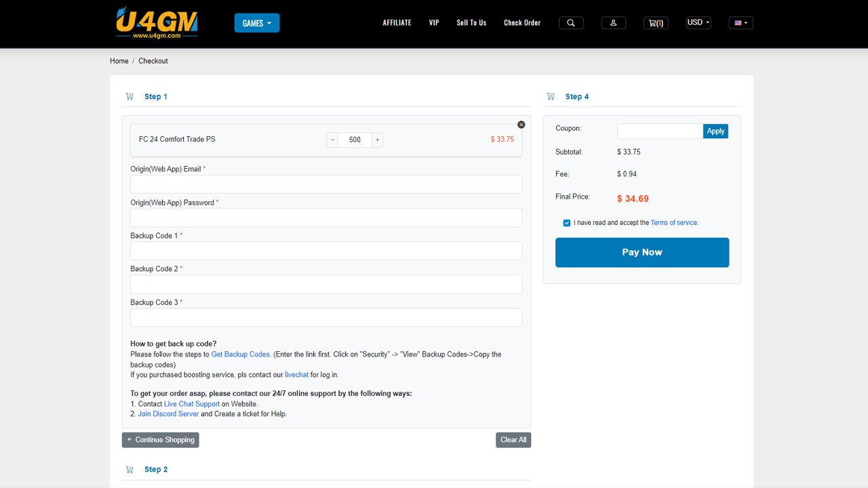Remove FC 24 Comfort Trade item
Viewport: 868px width, 488px height.
521,125
